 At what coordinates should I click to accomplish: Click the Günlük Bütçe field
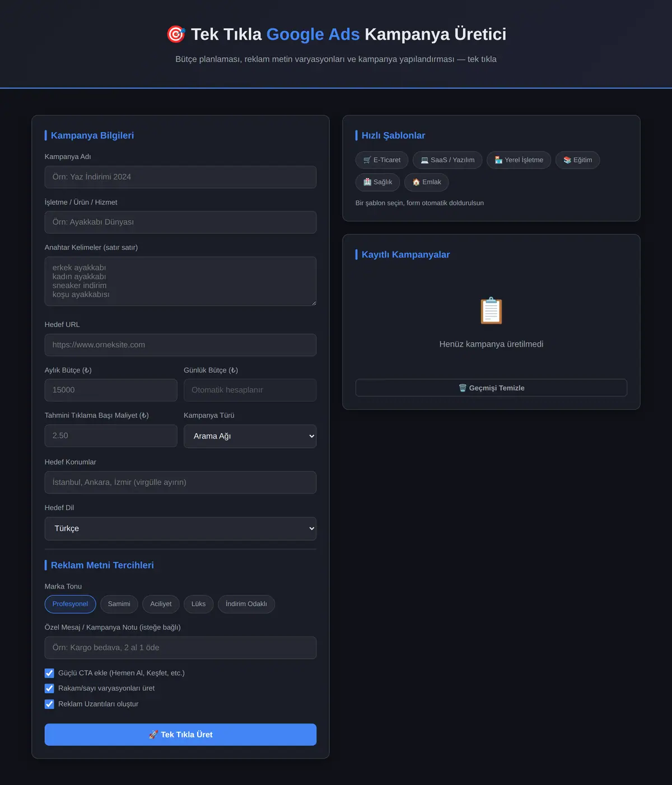point(250,390)
